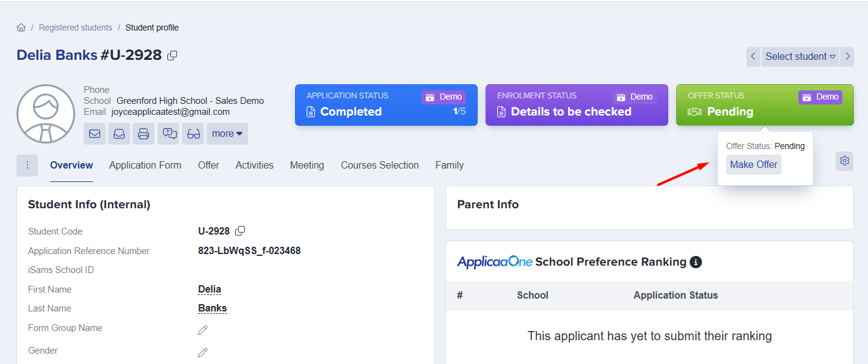Open Registered students breadcrumb link
868x364 pixels.
click(x=75, y=27)
